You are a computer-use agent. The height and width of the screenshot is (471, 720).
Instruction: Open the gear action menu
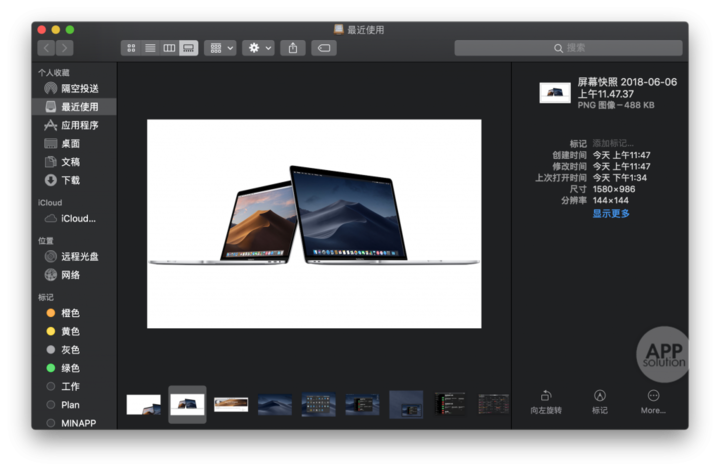click(x=259, y=48)
